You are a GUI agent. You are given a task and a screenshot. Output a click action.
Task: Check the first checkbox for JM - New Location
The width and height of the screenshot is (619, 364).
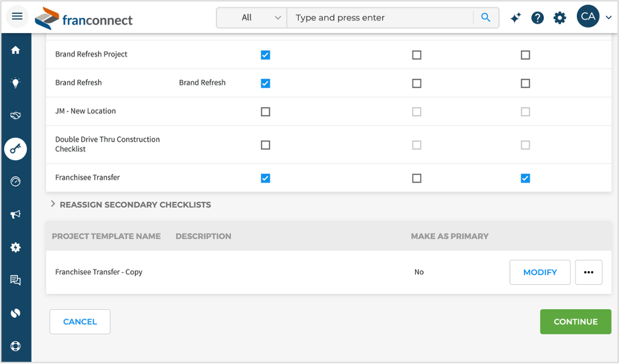pos(265,112)
